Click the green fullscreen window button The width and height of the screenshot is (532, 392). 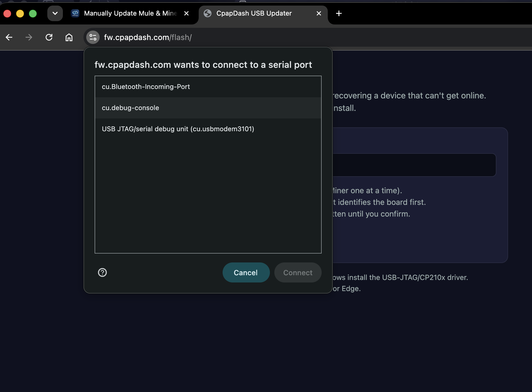tap(33, 13)
